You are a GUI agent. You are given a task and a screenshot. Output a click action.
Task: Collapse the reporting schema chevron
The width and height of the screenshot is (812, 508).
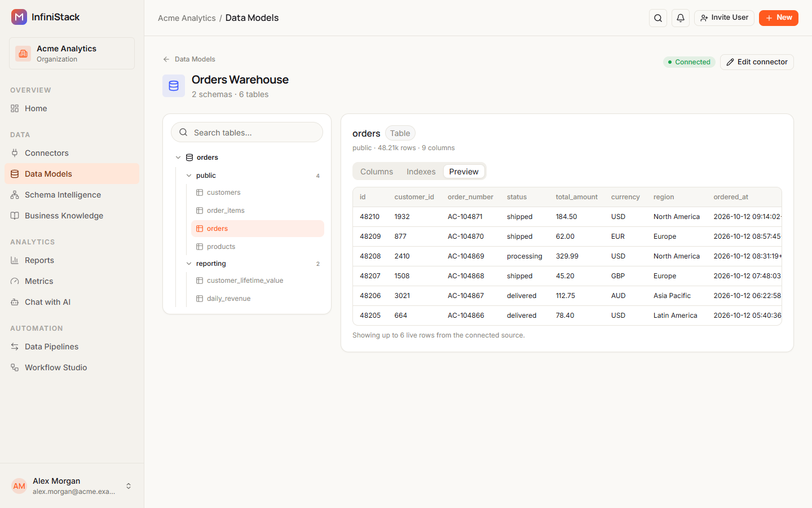click(189, 264)
